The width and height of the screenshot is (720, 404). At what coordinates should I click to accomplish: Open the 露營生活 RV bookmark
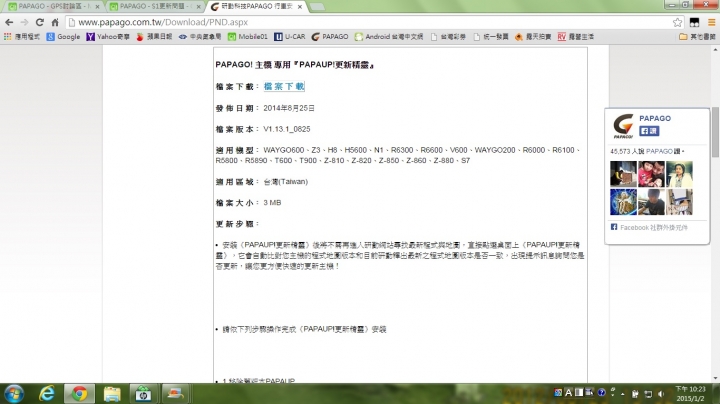click(x=576, y=37)
